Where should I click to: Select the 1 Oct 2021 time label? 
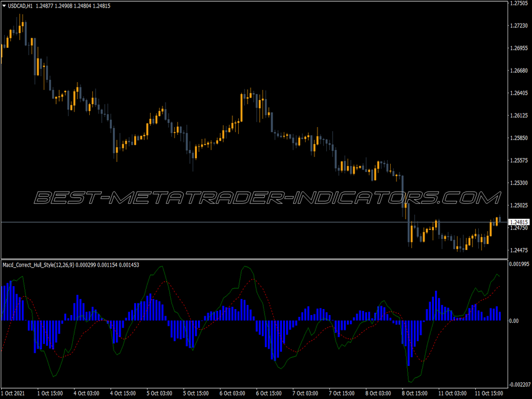13,393
